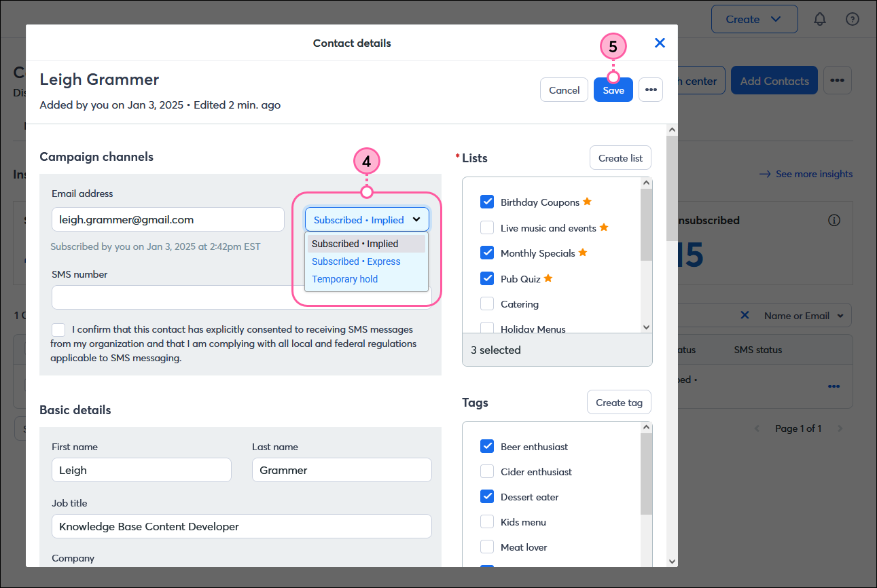
Task: Edit the Last name field
Action: (342, 470)
